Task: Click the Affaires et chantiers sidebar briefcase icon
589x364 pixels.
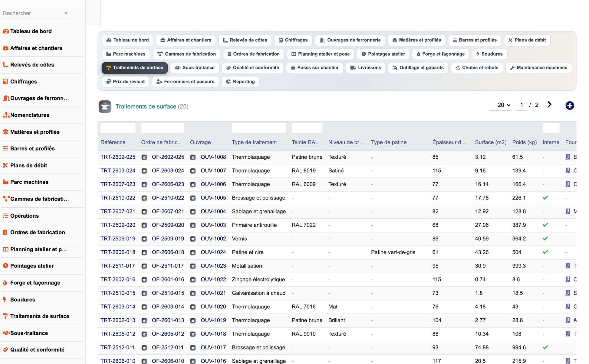Action: (x=6, y=48)
